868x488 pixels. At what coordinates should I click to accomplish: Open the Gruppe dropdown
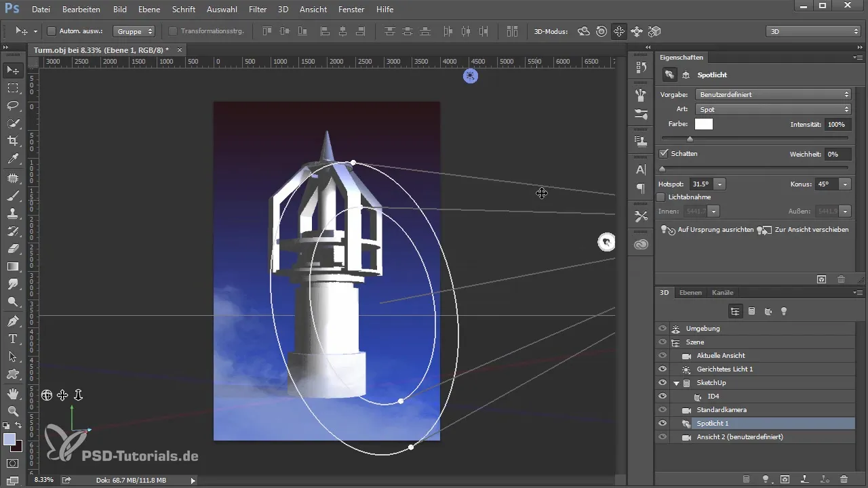[x=134, y=31]
